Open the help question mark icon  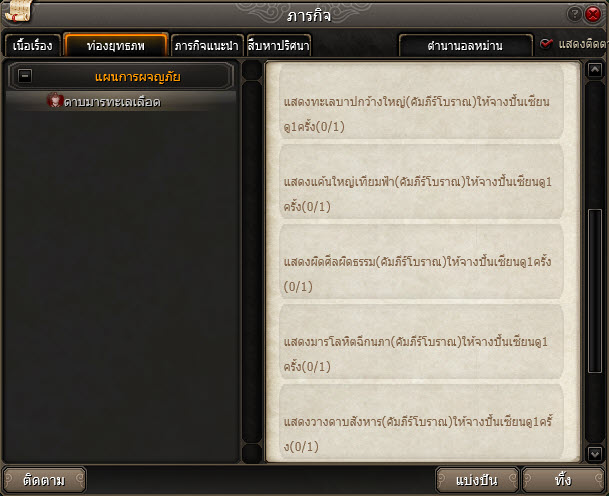574,14
